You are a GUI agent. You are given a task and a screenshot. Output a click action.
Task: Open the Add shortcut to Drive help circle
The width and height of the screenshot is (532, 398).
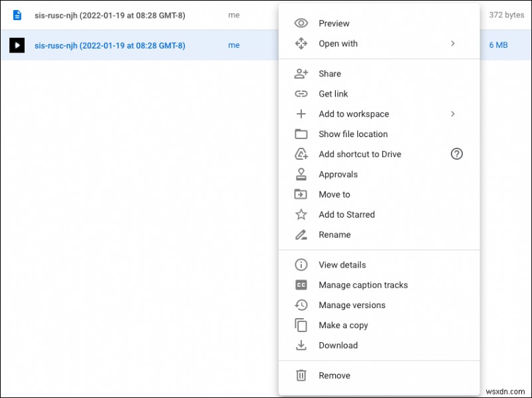[x=456, y=154]
